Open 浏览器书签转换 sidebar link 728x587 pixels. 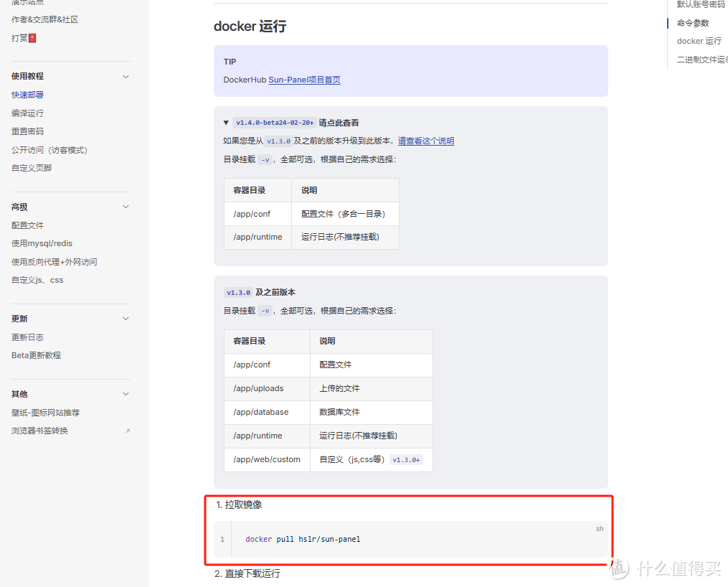pyautogui.click(x=39, y=431)
